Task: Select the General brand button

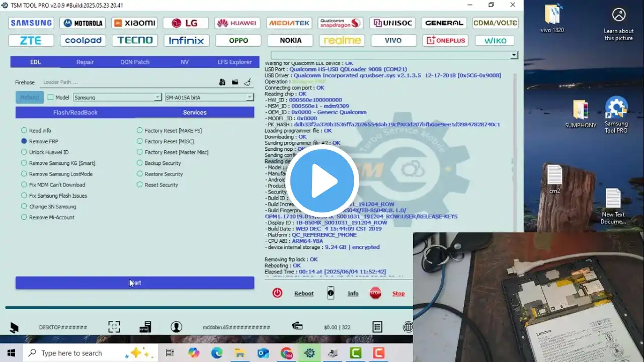Action: tap(444, 23)
